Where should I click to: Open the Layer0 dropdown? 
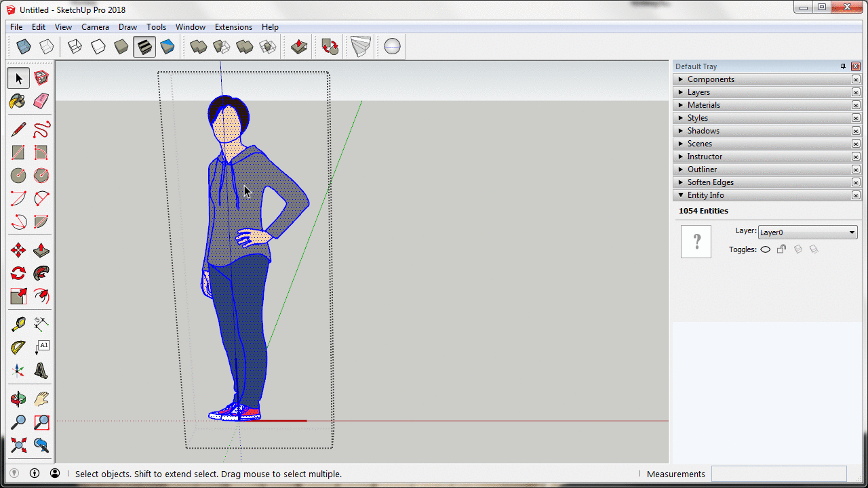pyautogui.click(x=807, y=232)
